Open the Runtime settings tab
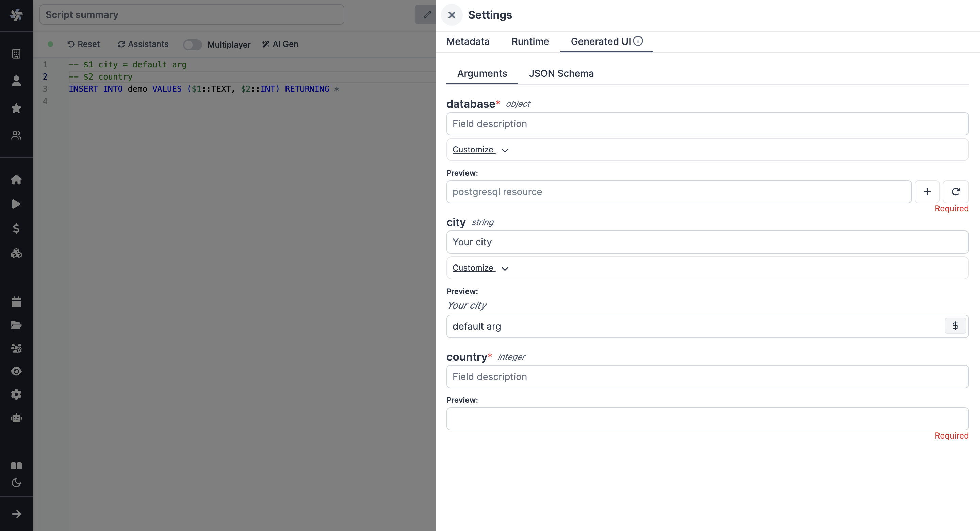The image size is (980, 531). pyautogui.click(x=530, y=41)
